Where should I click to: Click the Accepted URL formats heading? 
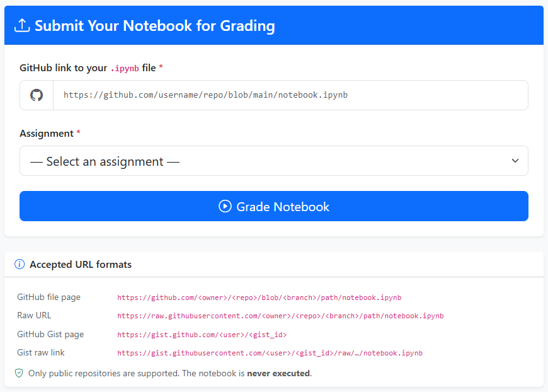click(81, 265)
